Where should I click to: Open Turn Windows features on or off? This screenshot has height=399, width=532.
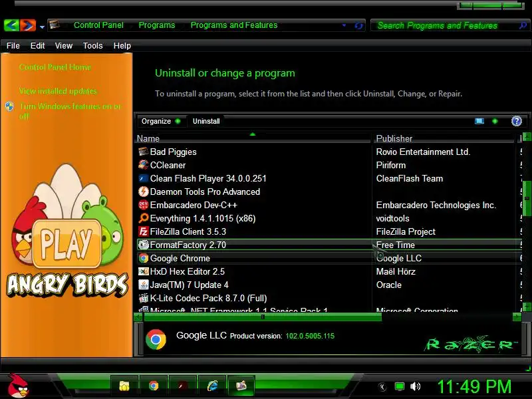pos(70,111)
